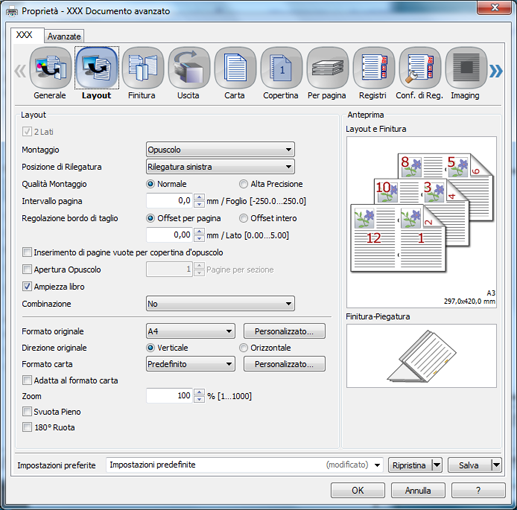517x510 pixels.
Task: Click the Carta paper icon
Action: [x=235, y=68]
